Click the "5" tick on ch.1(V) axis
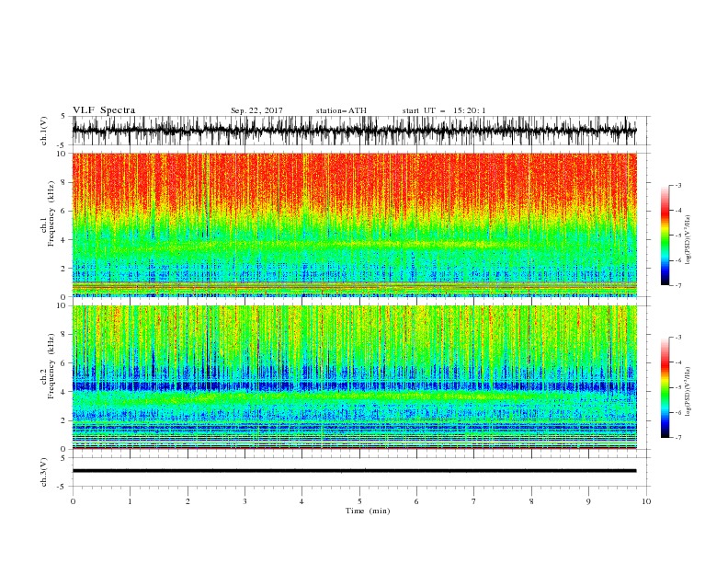This screenshot has height=563, width=728. [63, 117]
